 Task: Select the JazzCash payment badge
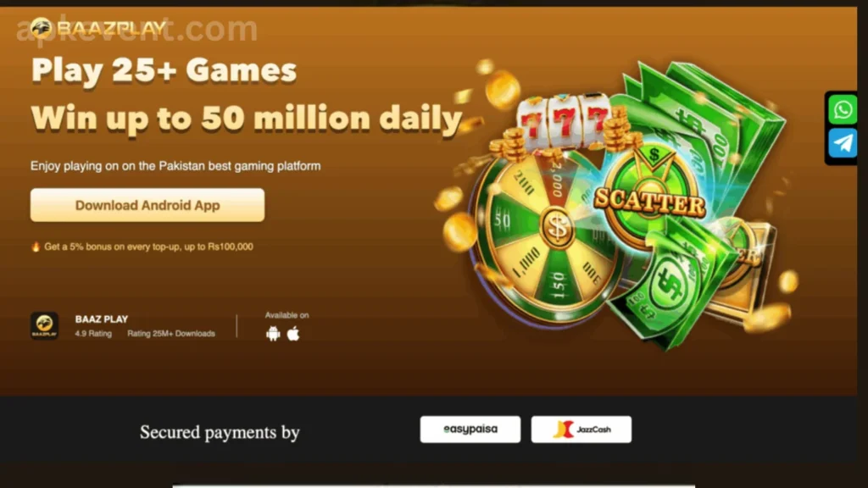click(581, 430)
